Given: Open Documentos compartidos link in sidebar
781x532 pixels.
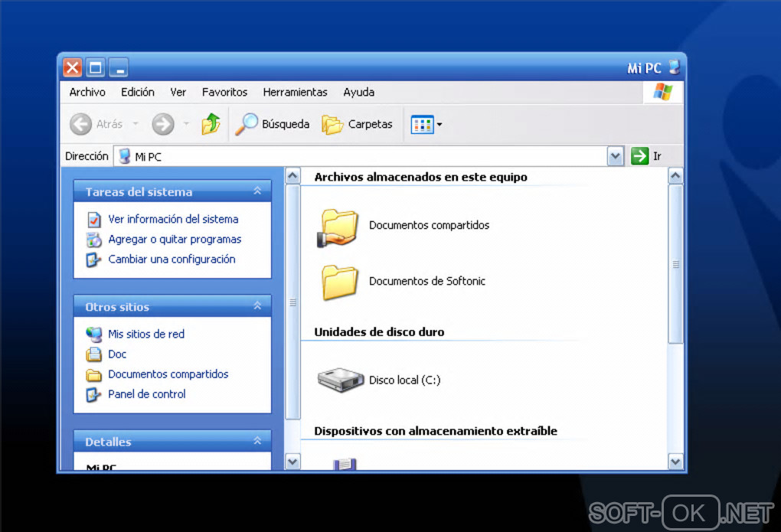Looking at the screenshot, I should [x=168, y=374].
